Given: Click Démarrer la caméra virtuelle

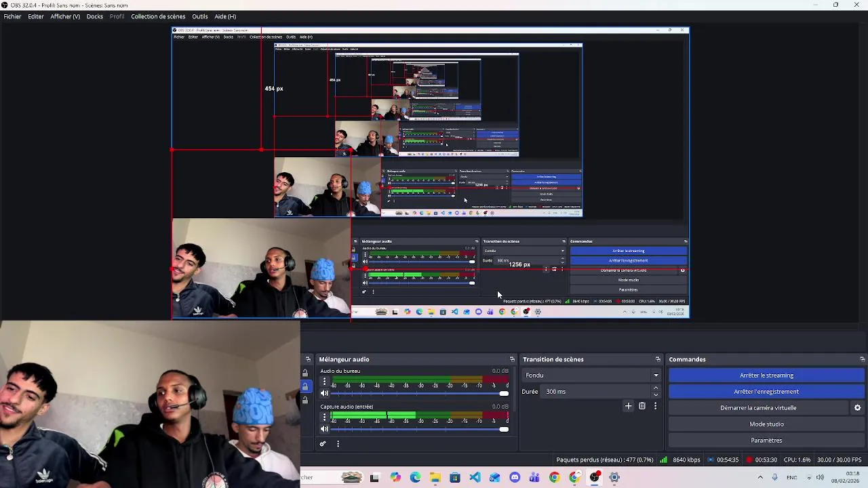Looking at the screenshot, I should tap(758, 408).
